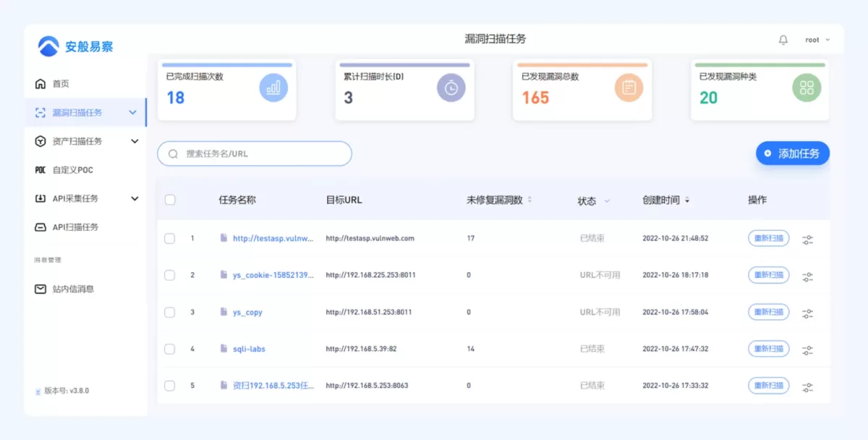Viewport: 868px width, 440px height.
Task: Click the 安般易察 logo icon
Action: (48, 46)
